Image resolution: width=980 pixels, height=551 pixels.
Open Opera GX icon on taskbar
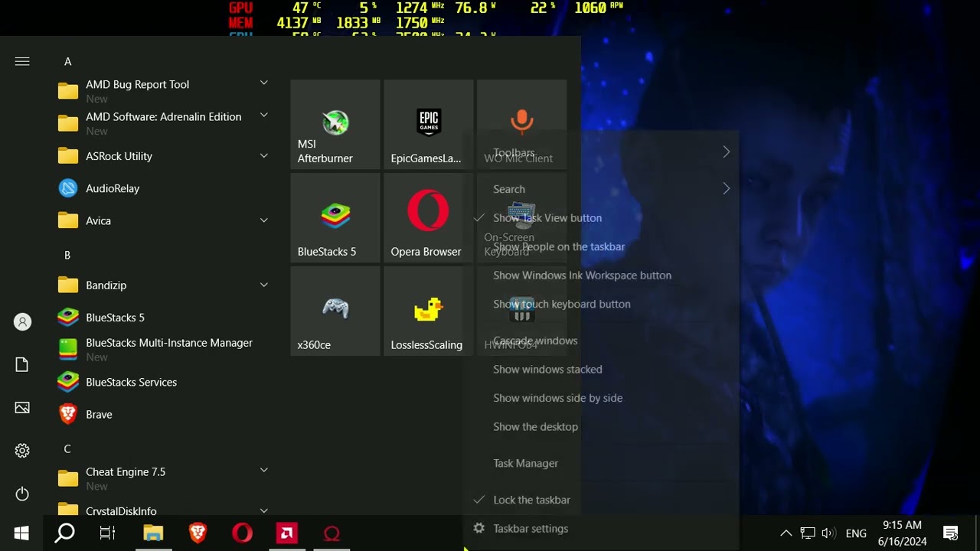pos(332,533)
